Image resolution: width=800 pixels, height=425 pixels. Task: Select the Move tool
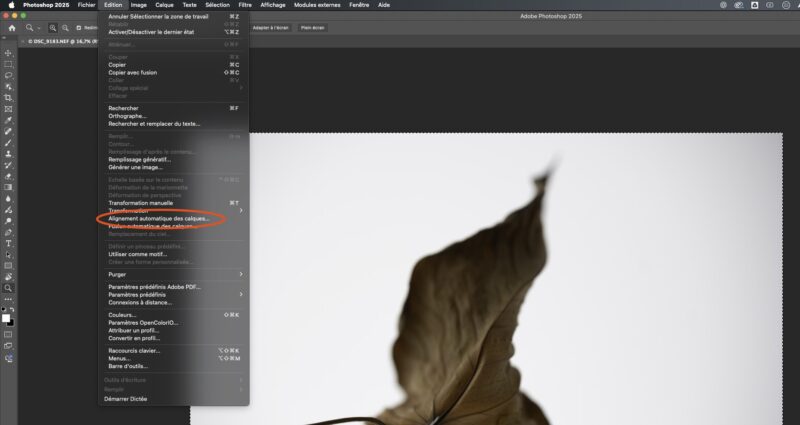[x=8, y=53]
